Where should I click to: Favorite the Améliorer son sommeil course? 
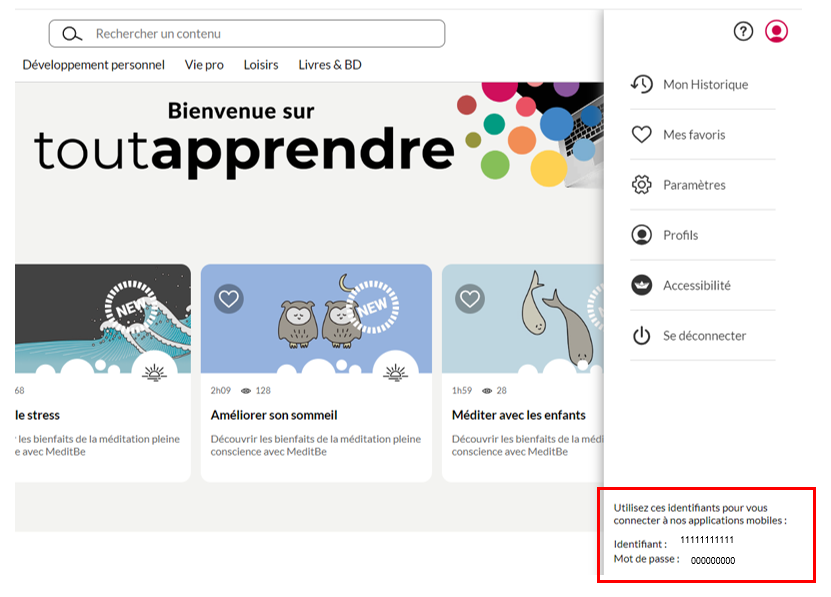[x=229, y=298]
